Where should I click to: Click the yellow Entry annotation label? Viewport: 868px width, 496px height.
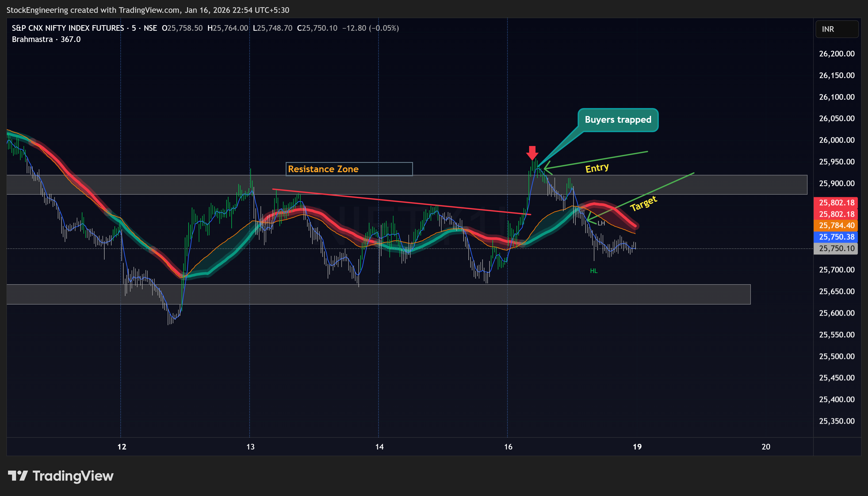coord(597,168)
